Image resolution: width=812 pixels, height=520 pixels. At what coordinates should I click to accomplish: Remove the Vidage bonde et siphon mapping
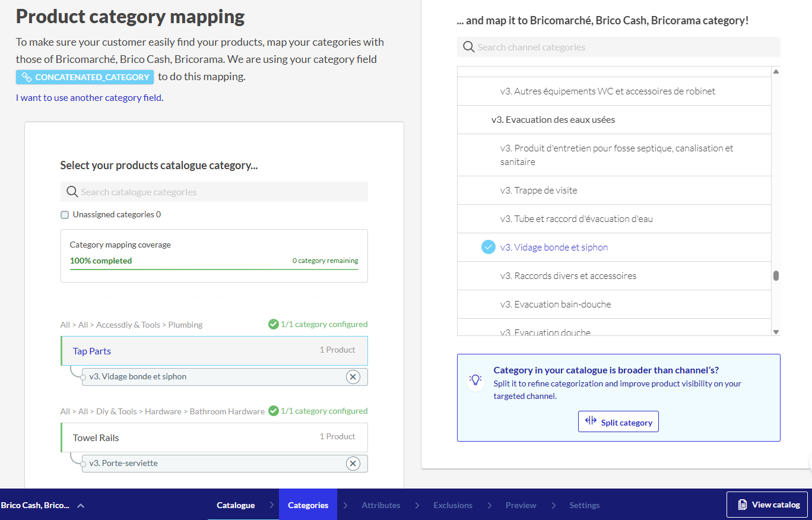(353, 377)
